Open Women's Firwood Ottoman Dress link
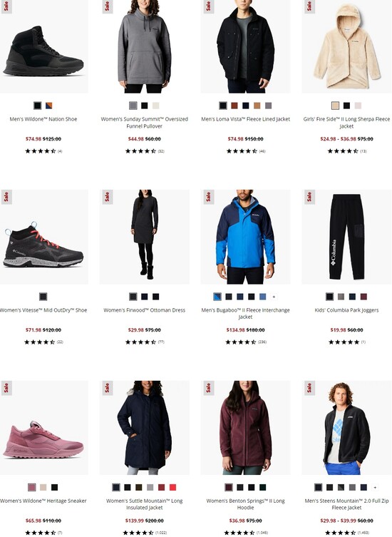 145,310
